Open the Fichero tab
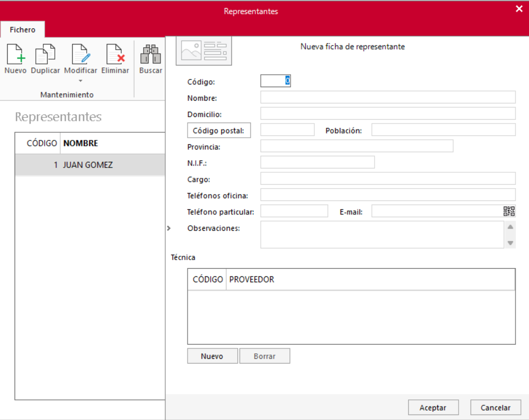This screenshot has height=420, width=529. [23, 30]
